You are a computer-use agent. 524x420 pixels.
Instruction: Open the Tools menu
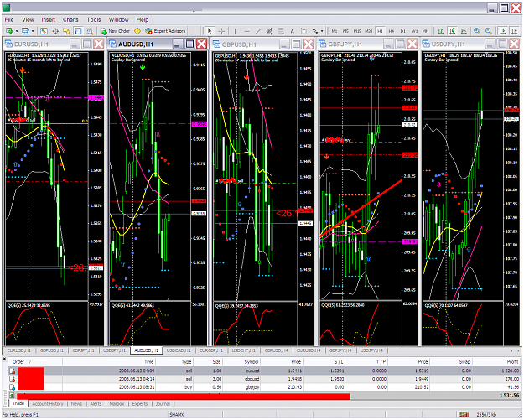click(x=94, y=20)
